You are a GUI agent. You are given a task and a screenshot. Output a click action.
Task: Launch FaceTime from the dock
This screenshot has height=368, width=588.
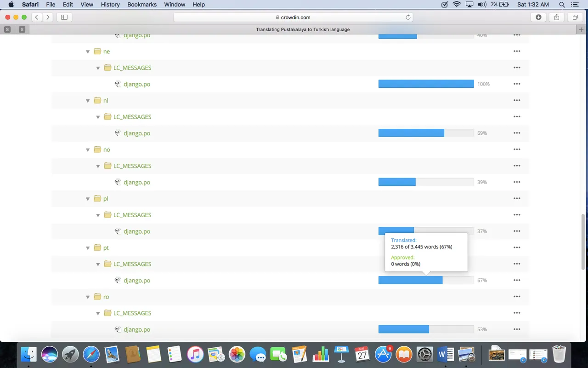pyautogui.click(x=278, y=354)
